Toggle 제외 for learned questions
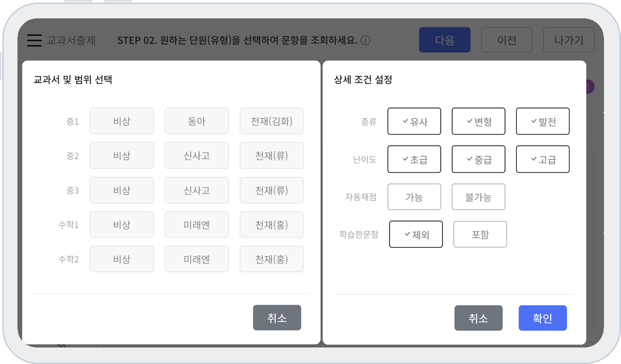The width and height of the screenshot is (621, 364). [x=416, y=234]
